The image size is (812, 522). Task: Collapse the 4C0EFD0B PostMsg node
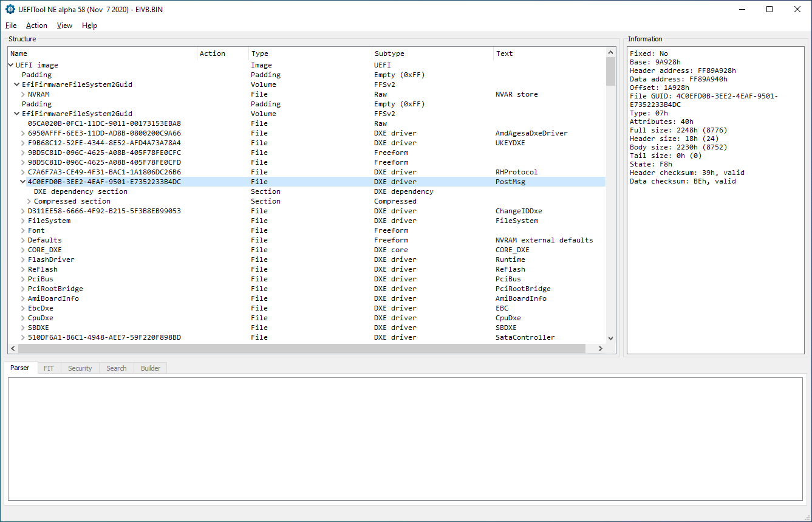pos(23,182)
